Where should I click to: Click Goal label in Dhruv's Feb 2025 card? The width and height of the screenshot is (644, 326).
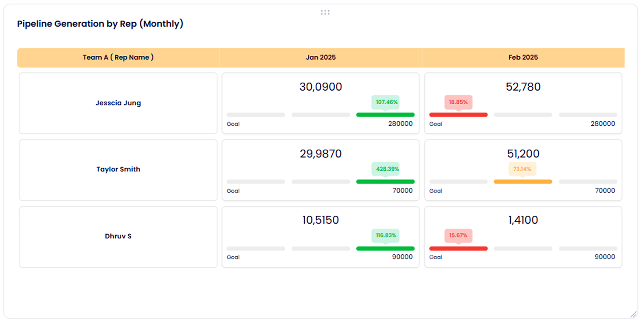click(436, 257)
